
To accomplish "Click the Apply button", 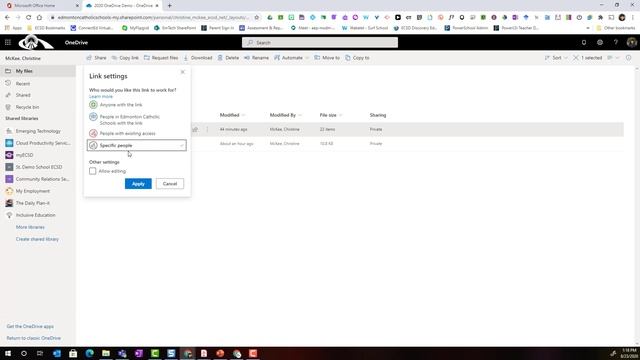I will point(138,184).
